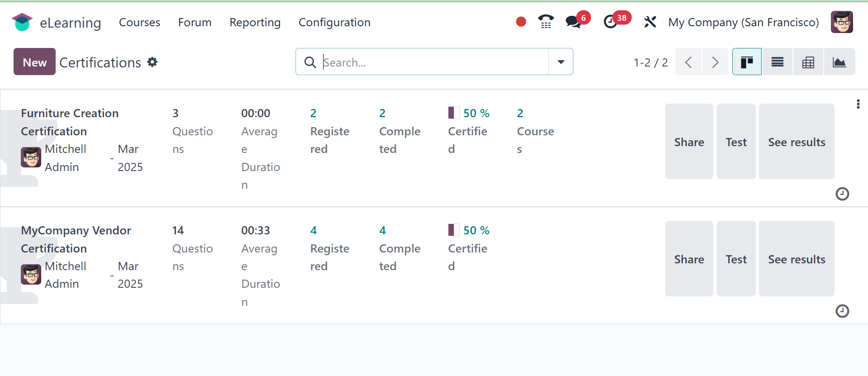
Task: Open the Certifications settings gear
Action: tap(153, 62)
